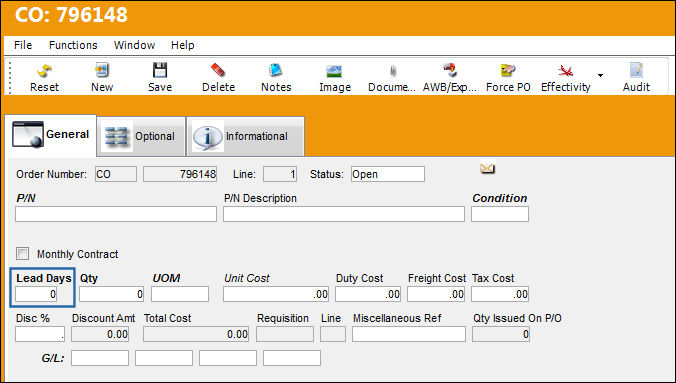This screenshot has width=676, height=383.
Task: Expand toolbar overflow dropdown arrow
Action: click(600, 75)
